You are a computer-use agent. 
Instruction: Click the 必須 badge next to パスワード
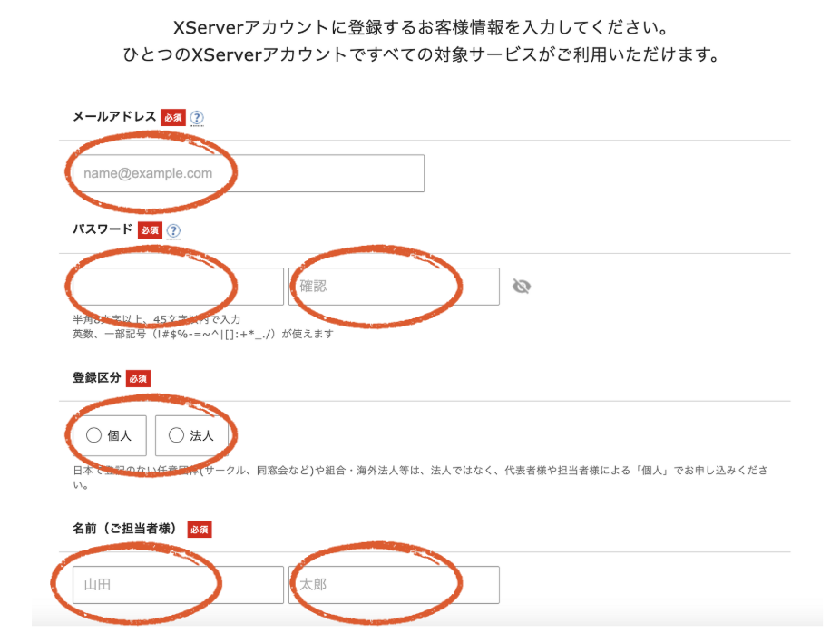click(150, 230)
